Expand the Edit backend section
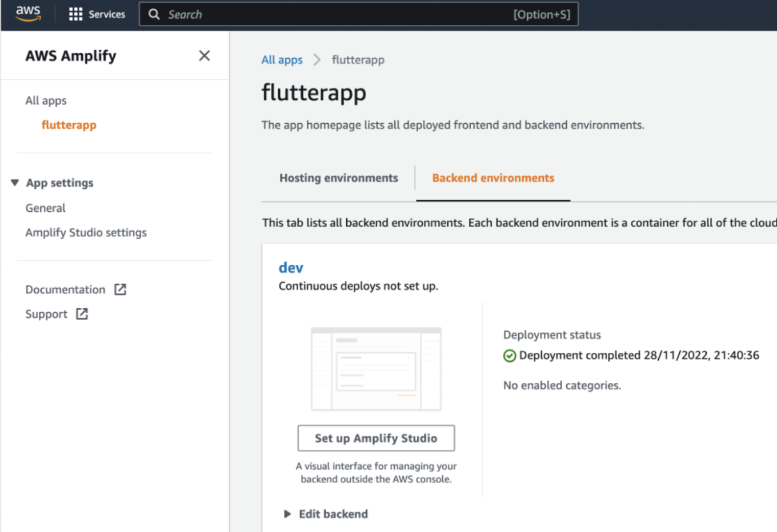The width and height of the screenshot is (777, 532). pos(287,514)
